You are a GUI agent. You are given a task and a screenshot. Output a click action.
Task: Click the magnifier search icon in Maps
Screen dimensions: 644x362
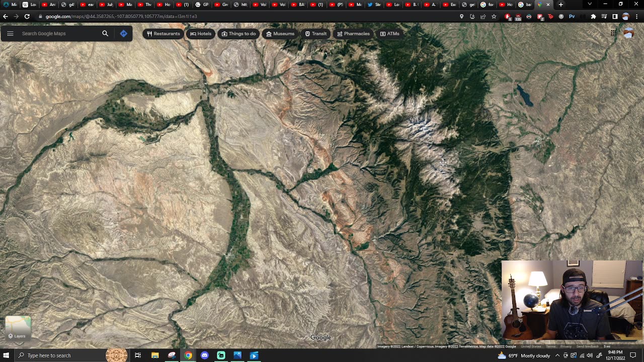(105, 34)
